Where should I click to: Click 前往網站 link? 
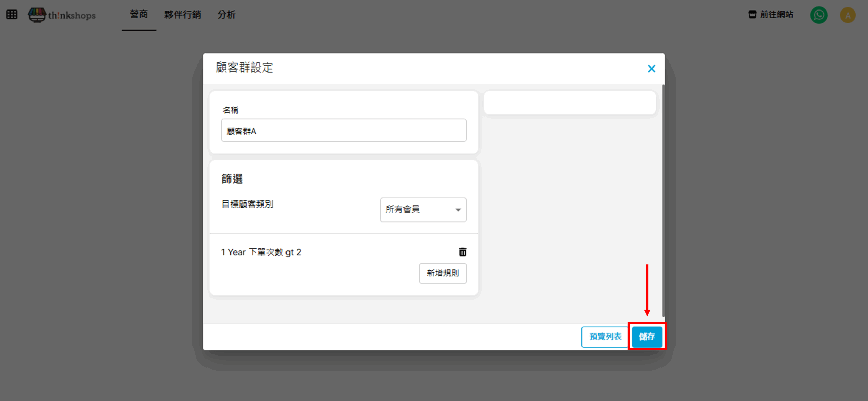776,14
